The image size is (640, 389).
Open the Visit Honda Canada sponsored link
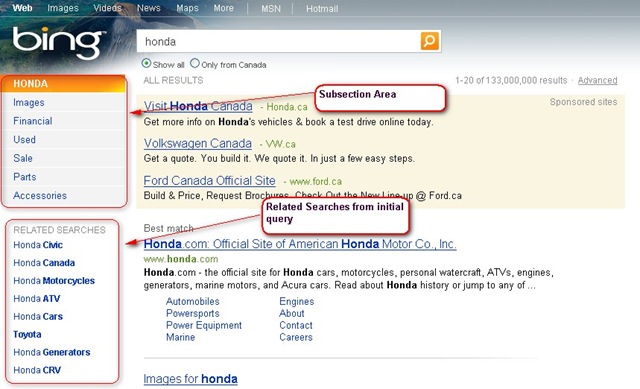(198, 106)
